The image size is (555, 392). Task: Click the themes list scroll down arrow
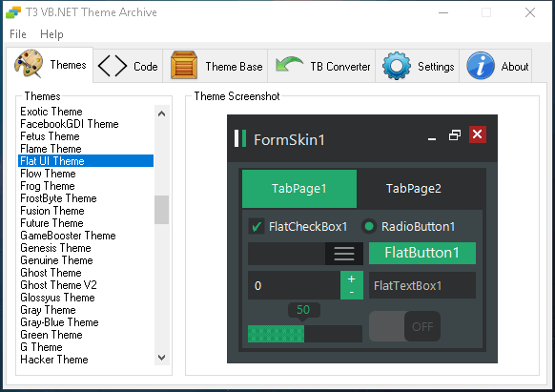[x=162, y=358]
